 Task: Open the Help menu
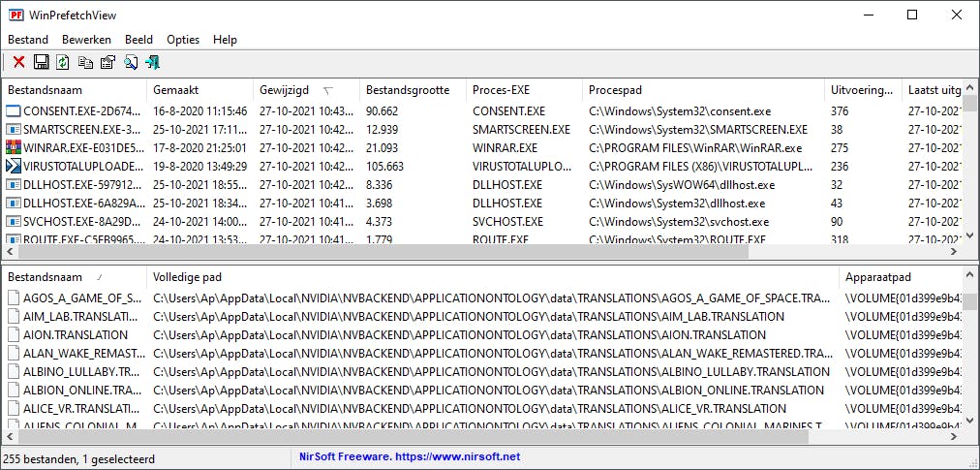[x=225, y=40]
